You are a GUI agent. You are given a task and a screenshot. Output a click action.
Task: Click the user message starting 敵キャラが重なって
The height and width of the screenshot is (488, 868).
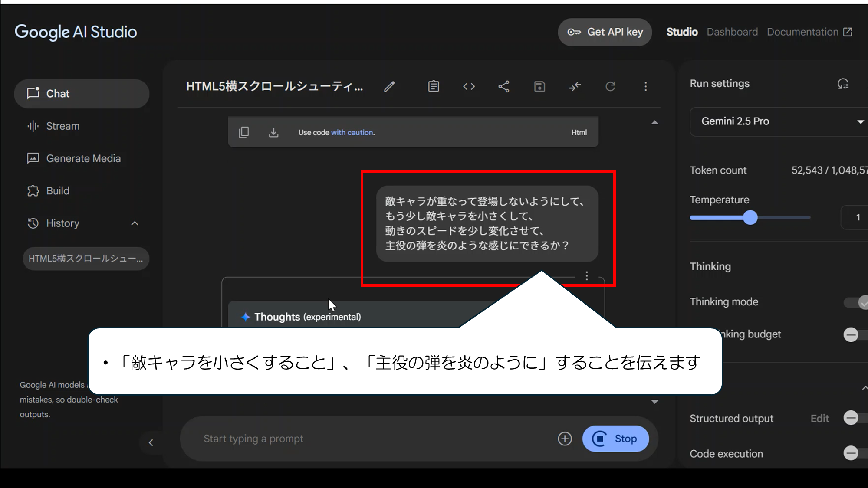coord(487,223)
